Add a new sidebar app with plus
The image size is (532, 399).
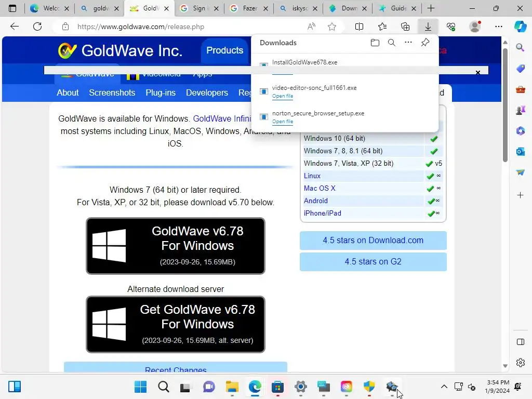520,195
